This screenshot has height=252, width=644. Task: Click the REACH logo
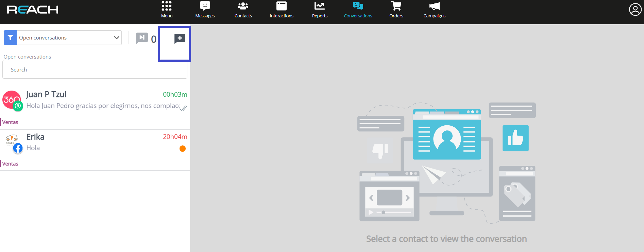click(x=33, y=10)
